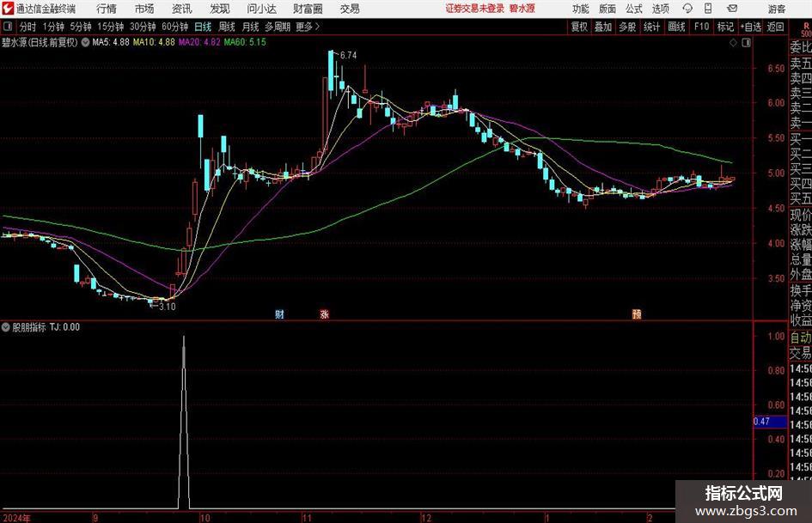This screenshot has height=523, width=812.
Task: Toggle the side panel icon beside the diamond
Action: 746,43
